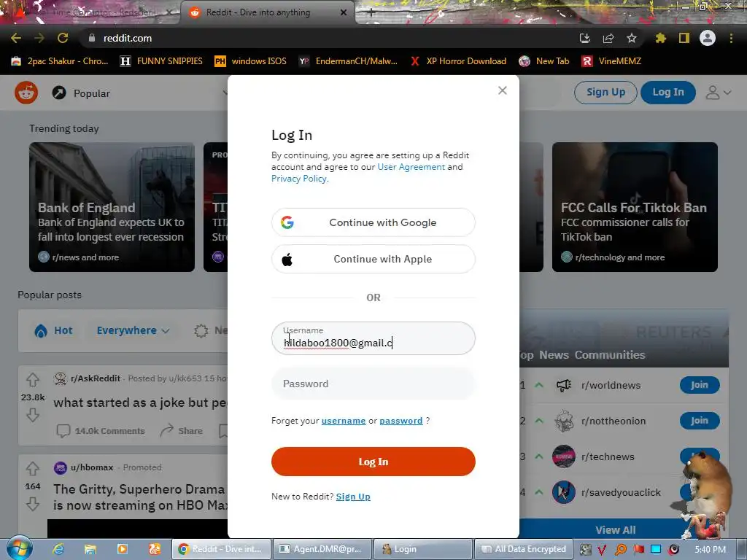The width and height of the screenshot is (747, 560).
Task: Click the Sign Up link below Log In
Action: click(353, 496)
